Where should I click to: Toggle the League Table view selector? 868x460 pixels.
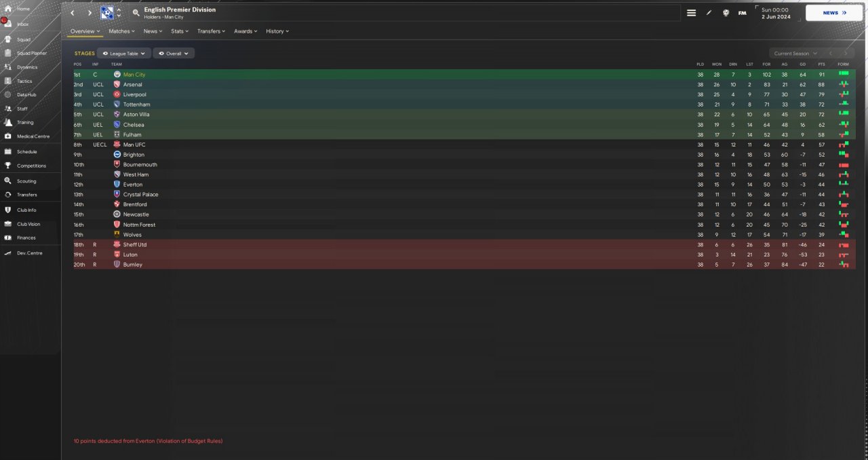pyautogui.click(x=124, y=53)
